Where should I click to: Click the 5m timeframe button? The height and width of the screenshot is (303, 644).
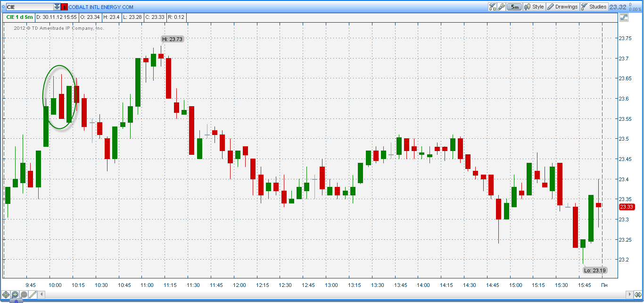tap(514, 7)
